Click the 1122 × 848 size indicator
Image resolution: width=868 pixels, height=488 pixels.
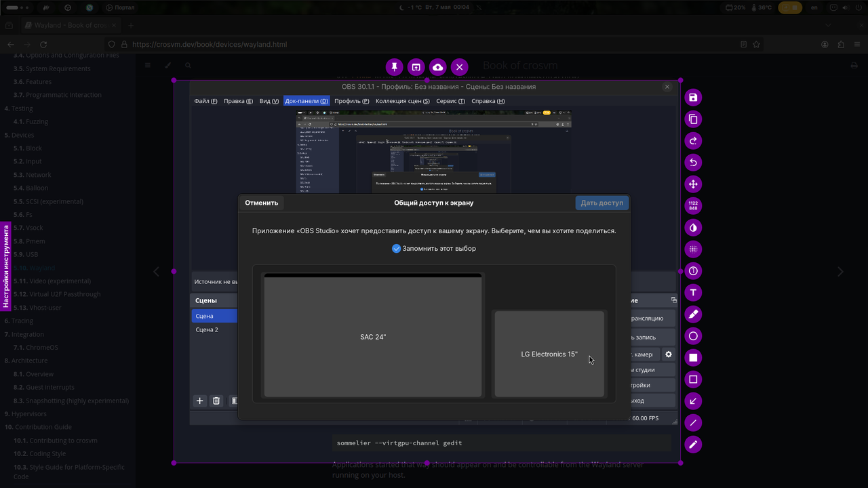(x=693, y=206)
